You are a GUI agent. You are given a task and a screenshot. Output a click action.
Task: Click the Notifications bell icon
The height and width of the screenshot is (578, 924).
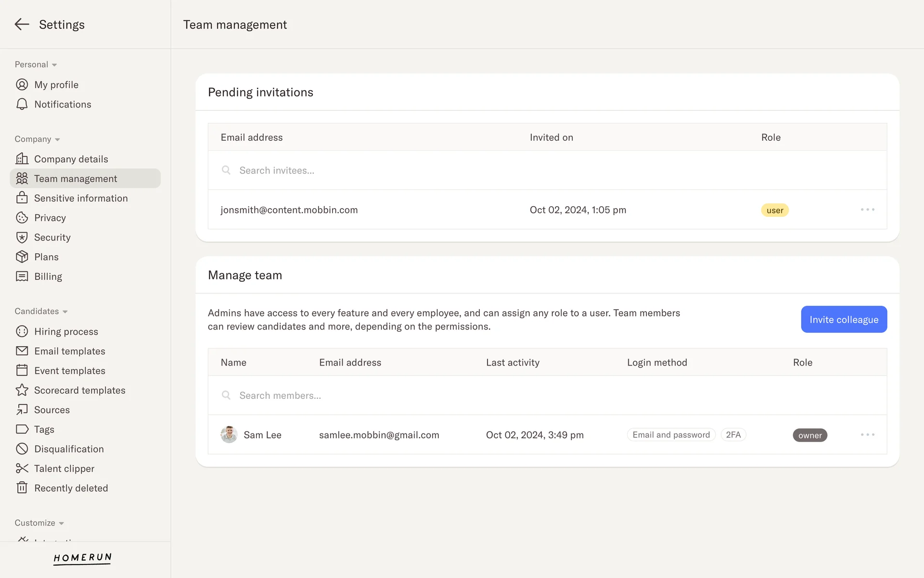coord(22,105)
